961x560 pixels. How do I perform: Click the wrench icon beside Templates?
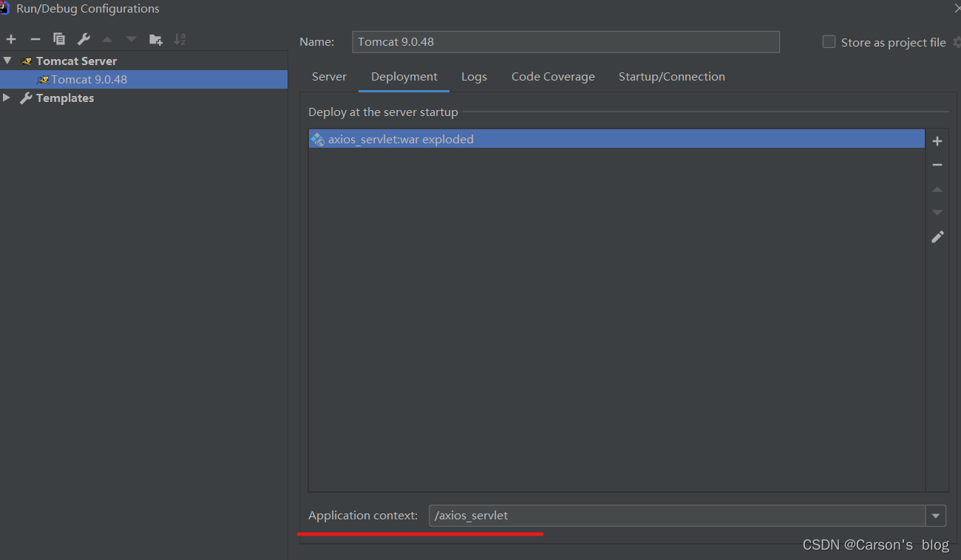(26, 98)
